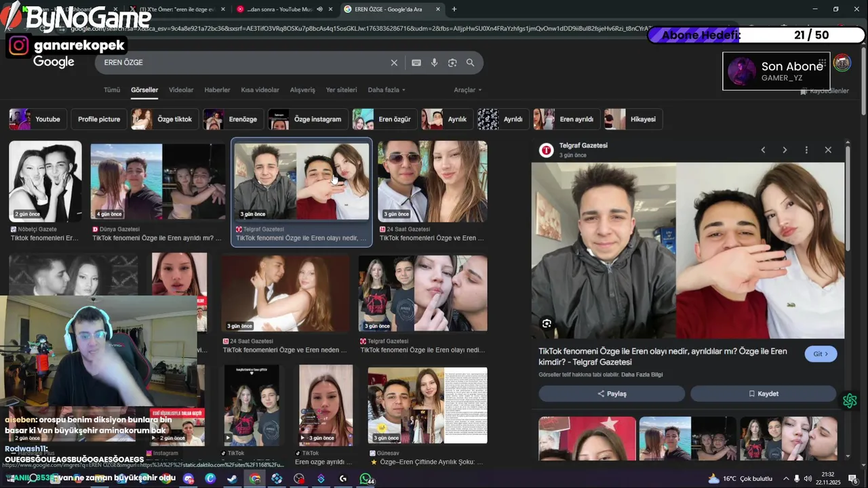This screenshot has height=488, width=868.
Task: Open weather widget 16°C Çok bulutlu
Action: point(741,479)
